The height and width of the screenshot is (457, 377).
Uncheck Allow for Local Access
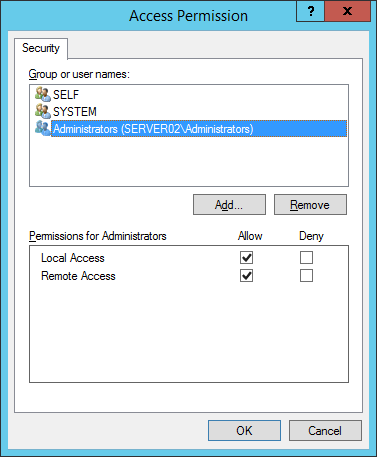click(246, 258)
